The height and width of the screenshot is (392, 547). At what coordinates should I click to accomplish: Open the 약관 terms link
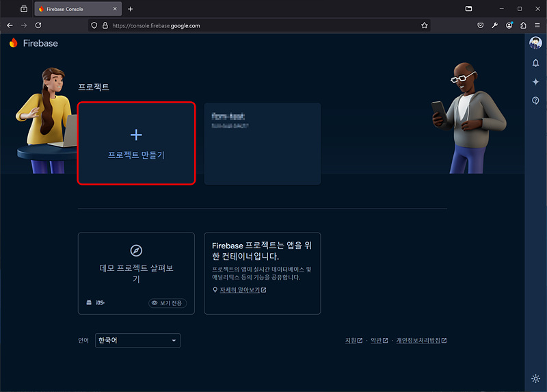tap(379, 340)
